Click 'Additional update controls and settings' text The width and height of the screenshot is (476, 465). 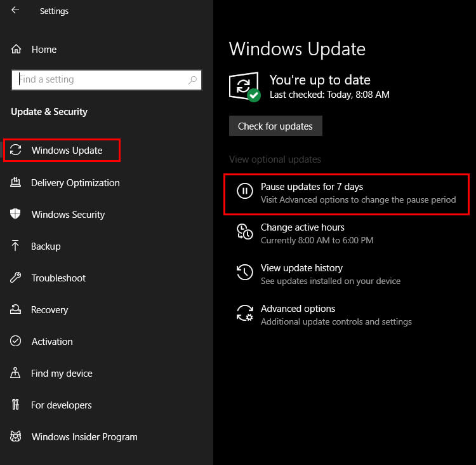336,321
